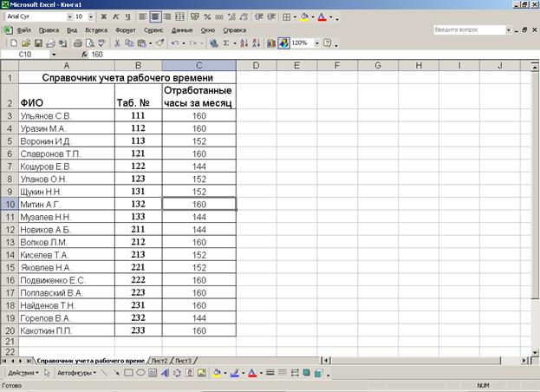540x392 pixels.
Task: Toggle italic formatting button
Action: (x=116, y=16)
